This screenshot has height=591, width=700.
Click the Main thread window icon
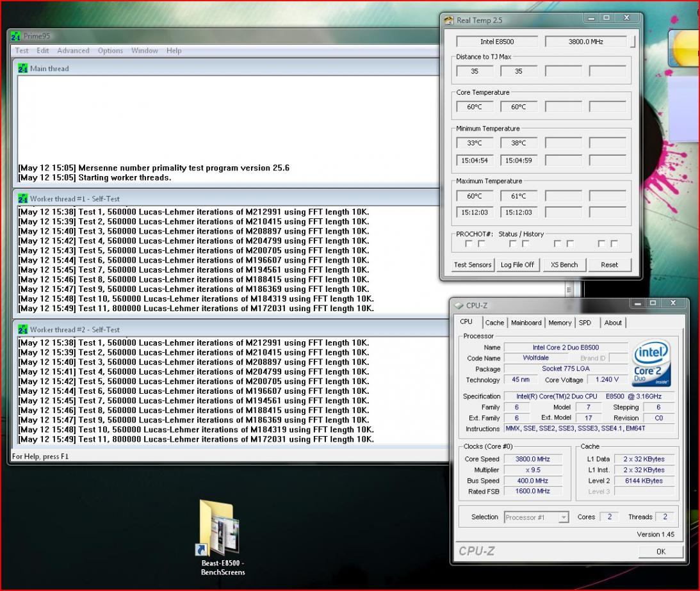[23, 69]
